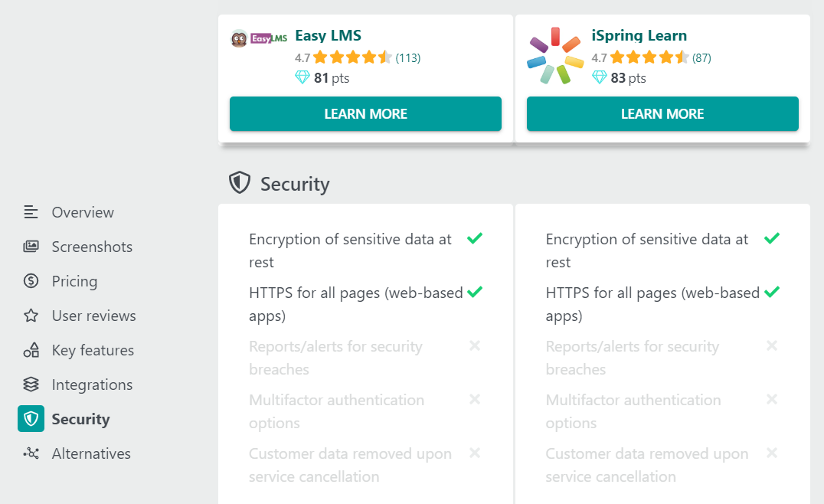
Task: Select the Security sidebar item
Action: pyautogui.click(x=81, y=419)
